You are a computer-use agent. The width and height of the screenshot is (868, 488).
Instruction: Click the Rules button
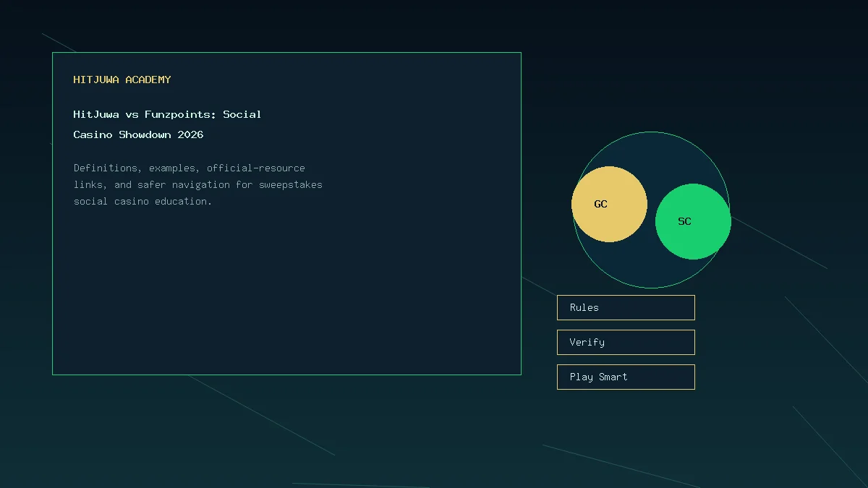click(626, 307)
